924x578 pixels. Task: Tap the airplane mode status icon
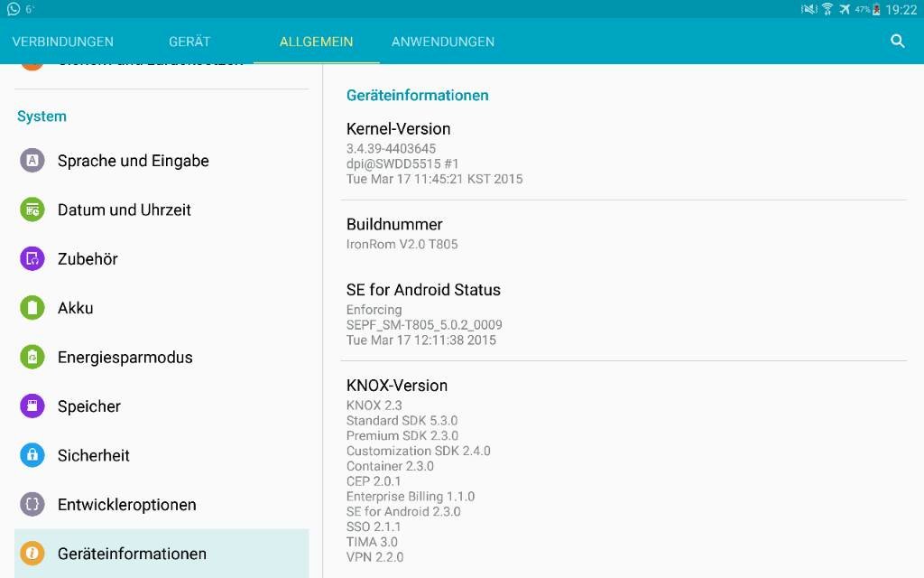[845, 9]
